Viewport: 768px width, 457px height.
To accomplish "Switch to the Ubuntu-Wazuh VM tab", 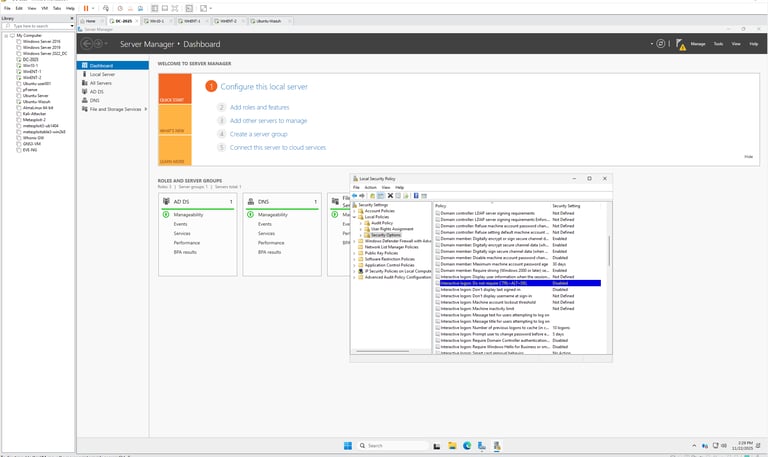I will click(x=269, y=21).
